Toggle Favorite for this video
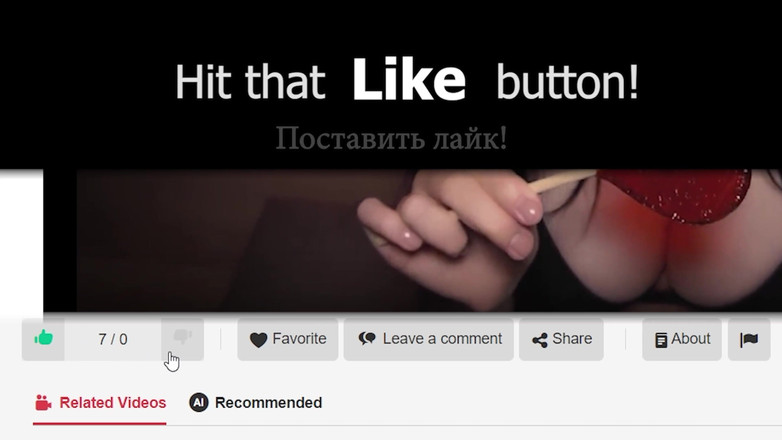Screen dimensions: 782x440 (288, 339)
